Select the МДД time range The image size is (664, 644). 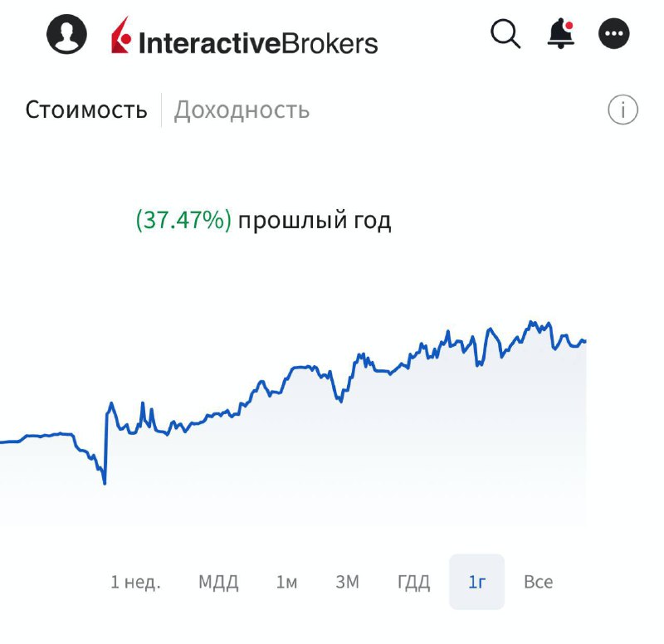(218, 582)
